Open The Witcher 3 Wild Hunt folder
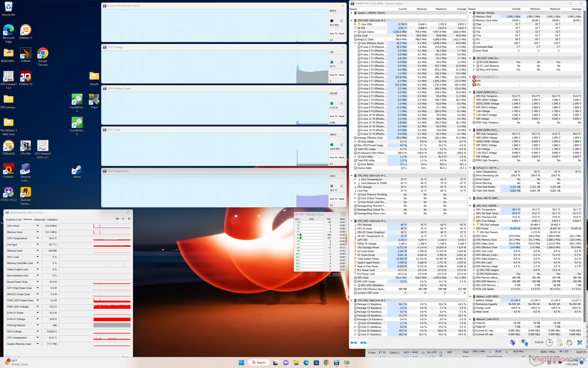The width and height of the screenshot is (588, 368). (9, 127)
